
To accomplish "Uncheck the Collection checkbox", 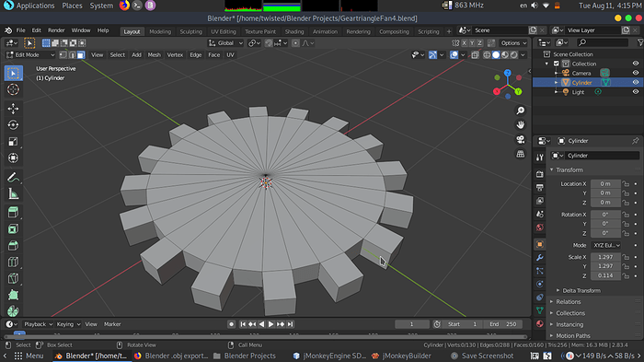I will (557, 64).
